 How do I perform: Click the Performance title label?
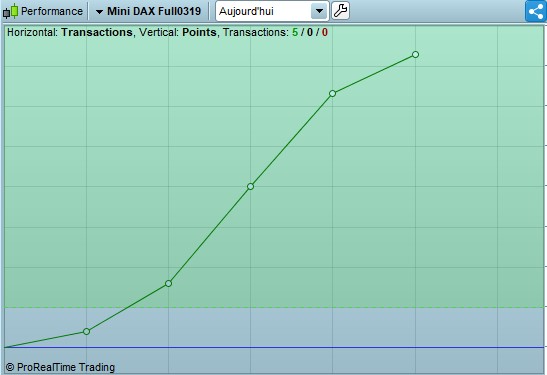tap(52, 11)
